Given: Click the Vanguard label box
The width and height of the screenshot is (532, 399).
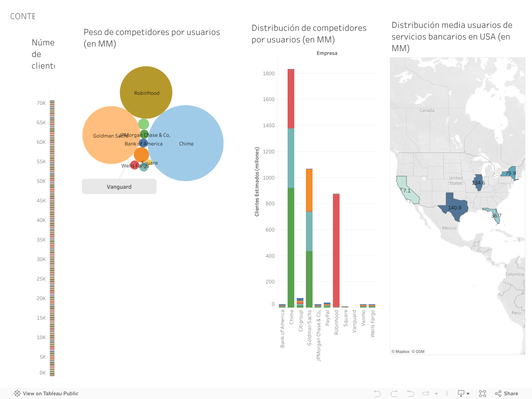Looking at the screenshot, I should tap(119, 187).
